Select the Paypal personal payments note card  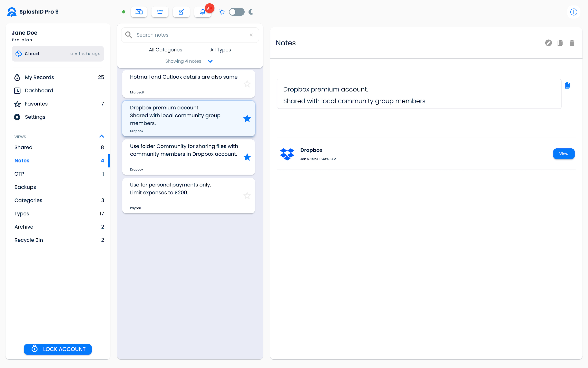coord(189,196)
